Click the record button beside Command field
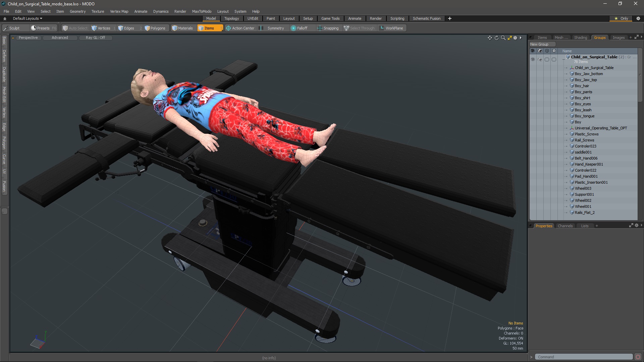 (638, 357)
